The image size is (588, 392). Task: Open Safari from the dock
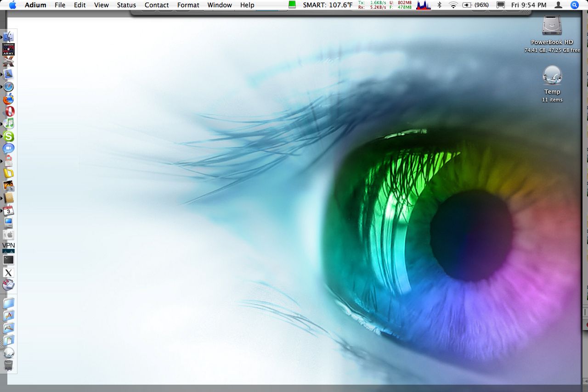click(x=9, y=87)
